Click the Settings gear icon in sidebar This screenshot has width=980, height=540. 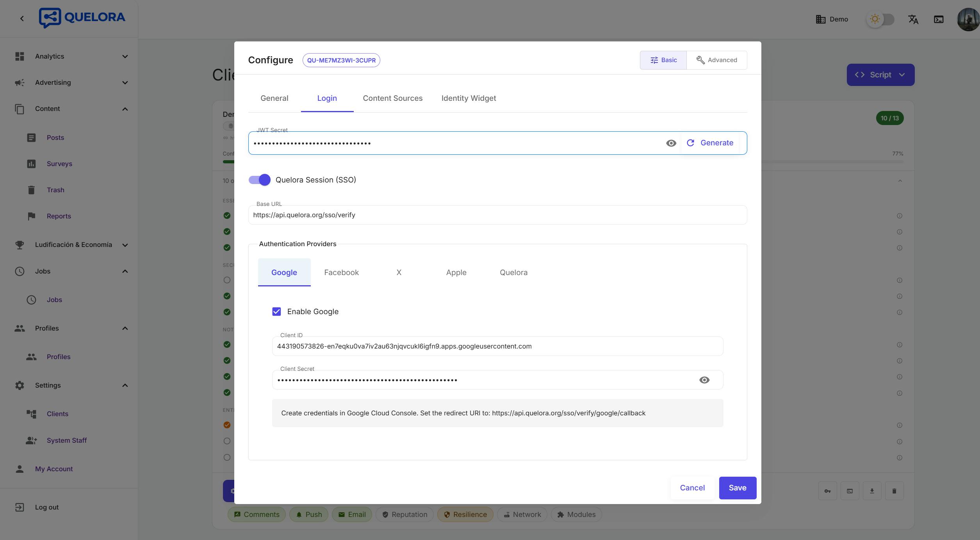tap(20, 385)
